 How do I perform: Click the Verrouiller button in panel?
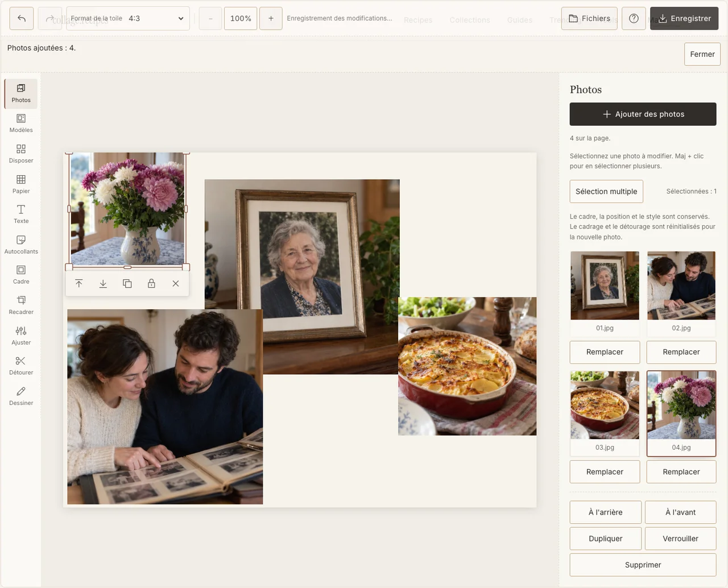click(681, 539)
